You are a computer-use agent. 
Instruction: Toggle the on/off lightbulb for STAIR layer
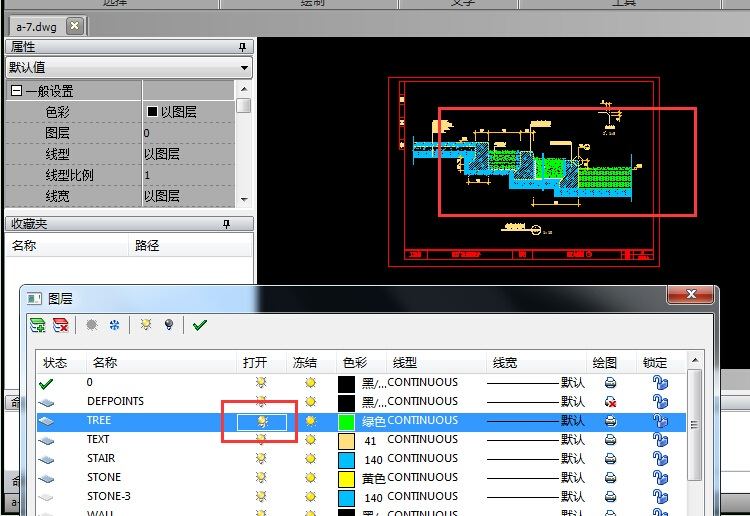[261, 459]
